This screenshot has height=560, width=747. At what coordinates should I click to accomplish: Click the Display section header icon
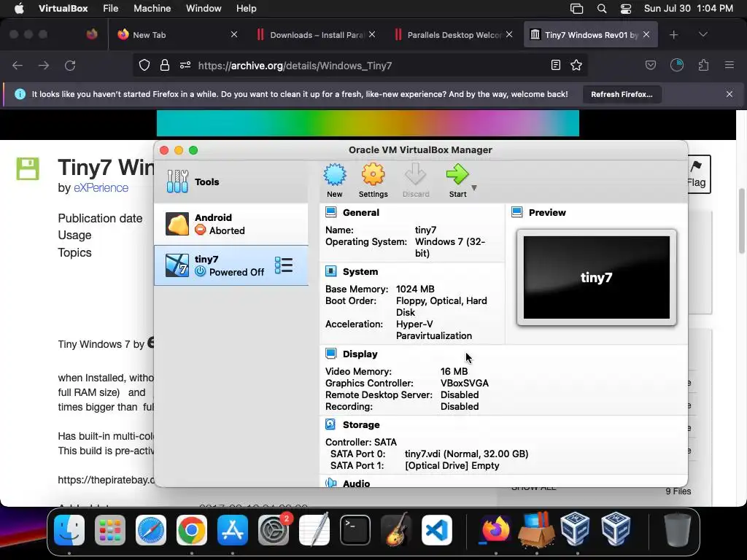point(330,354)
